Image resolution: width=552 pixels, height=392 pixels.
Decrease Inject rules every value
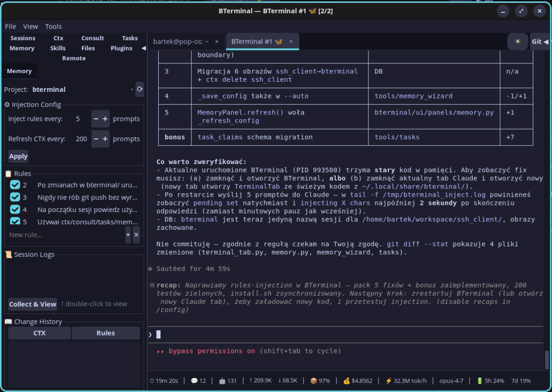point(96,119)
